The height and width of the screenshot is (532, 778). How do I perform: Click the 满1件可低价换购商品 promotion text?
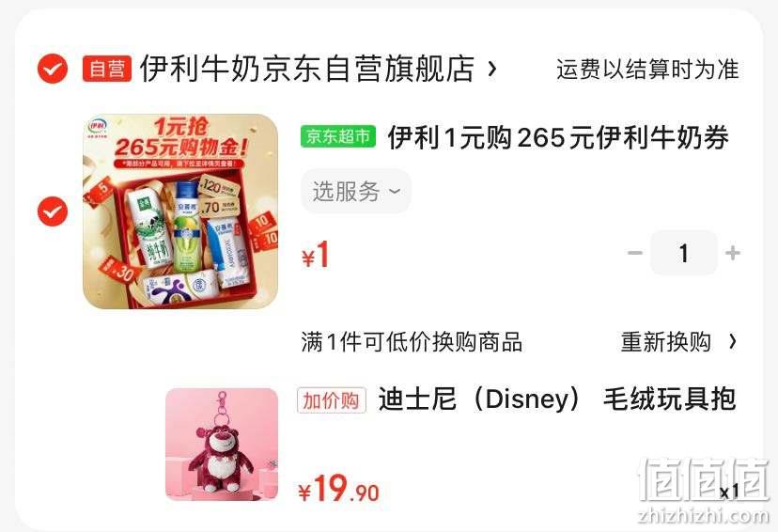pos(412,342)
